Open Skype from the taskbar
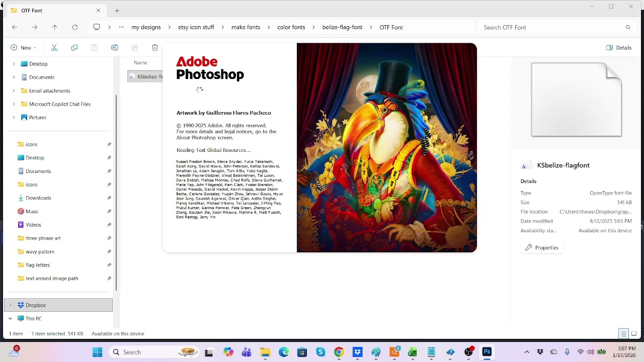The width and height of the screenshot is (644, 362). point(320,352)
